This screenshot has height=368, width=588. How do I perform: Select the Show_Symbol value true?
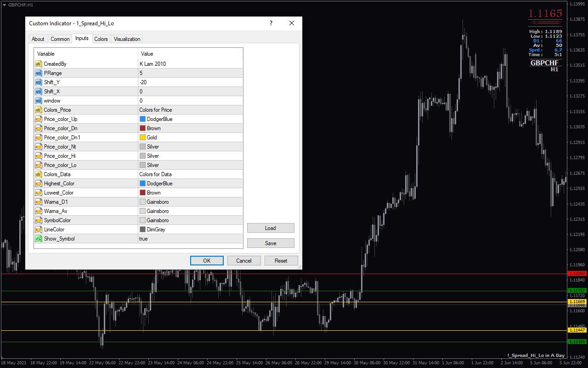pyautogui.click(x=190, y=239)
